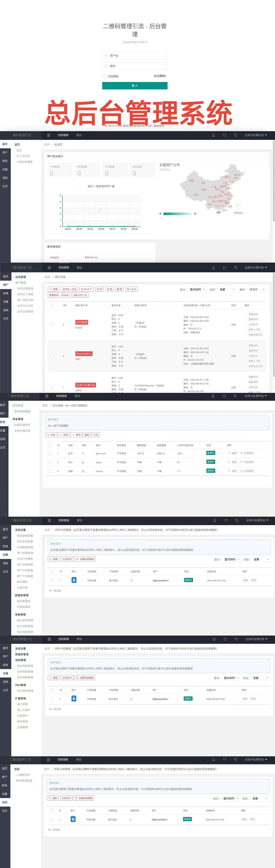Click the hamburger menu icon in the 欢迎页 header

click(x=49, y=135)
